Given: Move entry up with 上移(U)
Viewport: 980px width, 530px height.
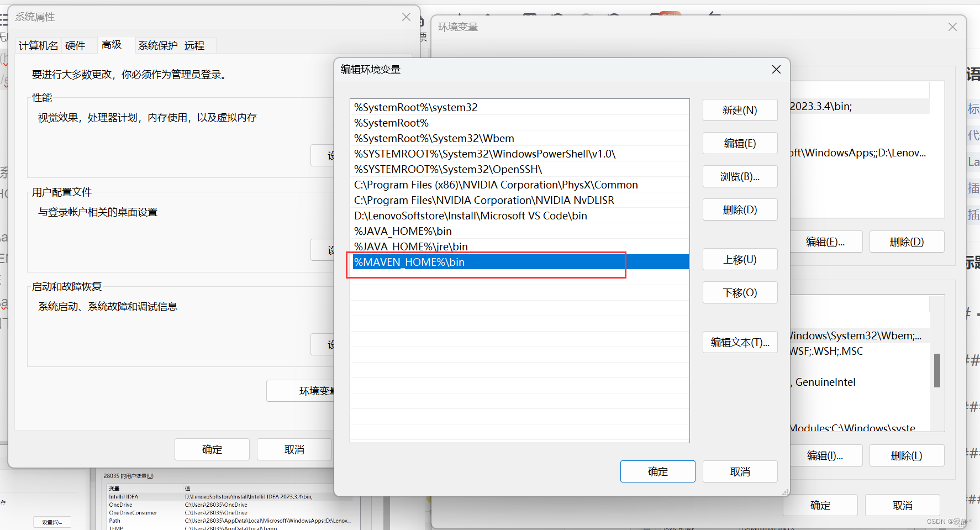Looking at the screenshot, I should click(740, 259).
